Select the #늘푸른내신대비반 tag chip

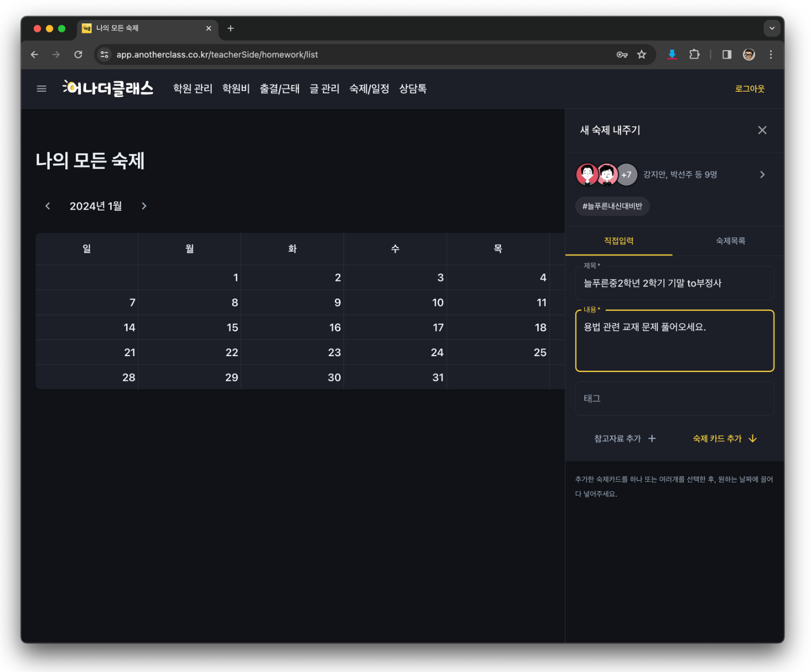pos(612,206)
